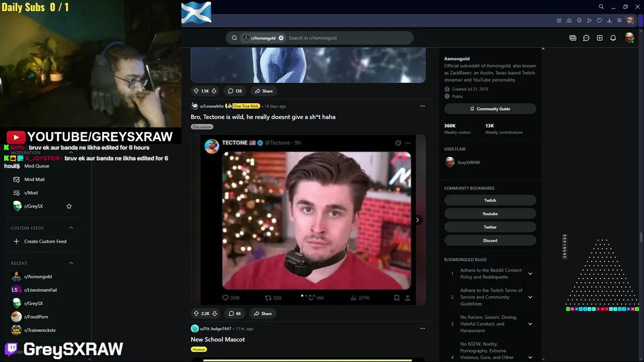
Task: Open browser downloads icon
Action: [x=609, y=21]
